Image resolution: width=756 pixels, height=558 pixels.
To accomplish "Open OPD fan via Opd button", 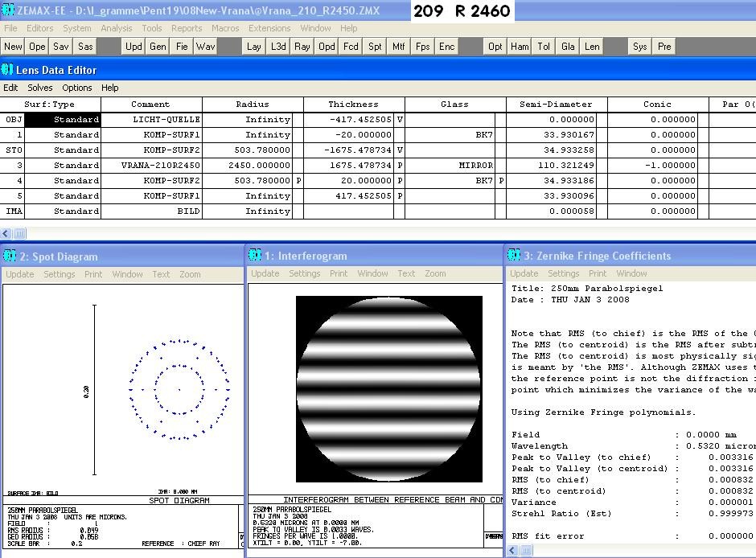I will click(x=327, y=47).
